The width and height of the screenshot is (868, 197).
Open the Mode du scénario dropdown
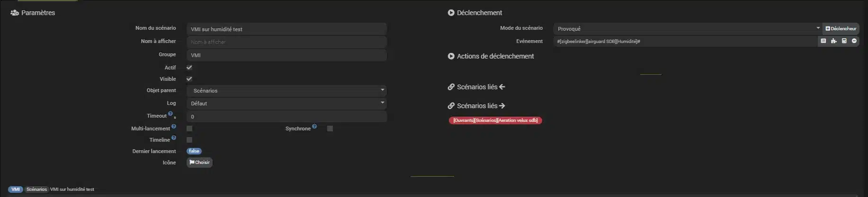coord(687,29)
